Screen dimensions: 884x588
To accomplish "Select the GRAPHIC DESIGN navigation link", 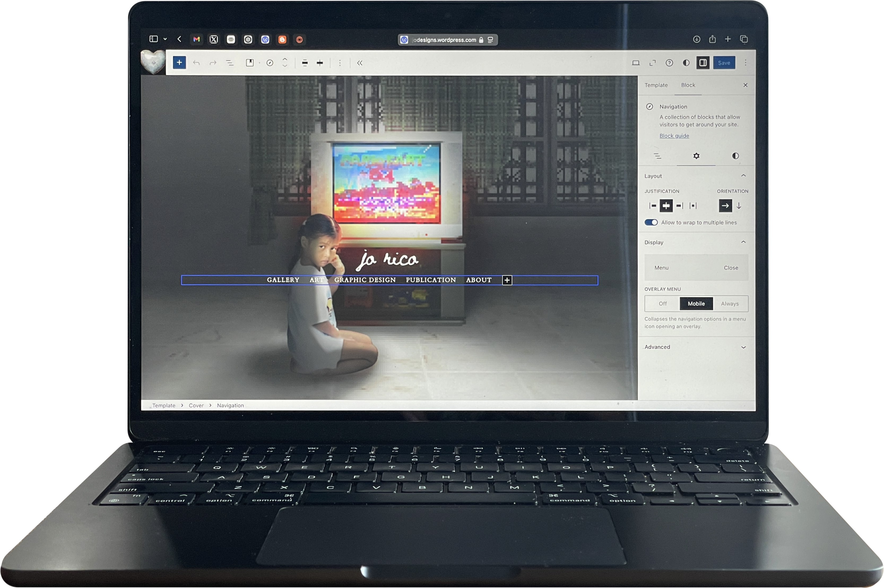I will click(365, 280).
